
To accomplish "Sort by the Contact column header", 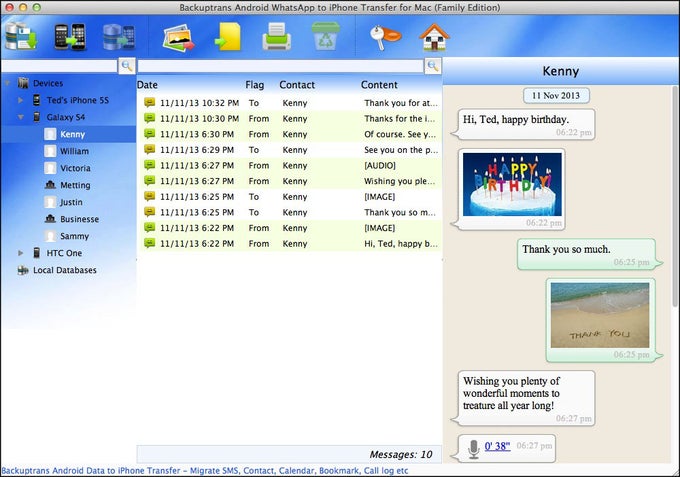I will [297, 85].
